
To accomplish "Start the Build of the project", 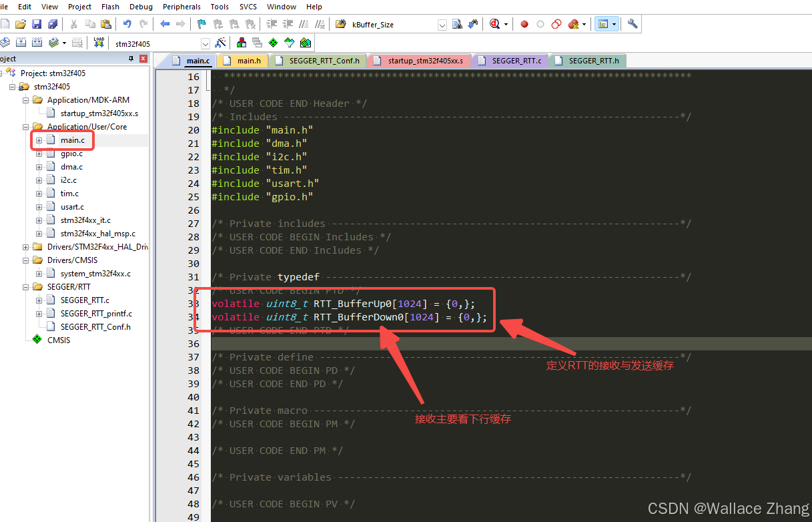I will (19, 41).
